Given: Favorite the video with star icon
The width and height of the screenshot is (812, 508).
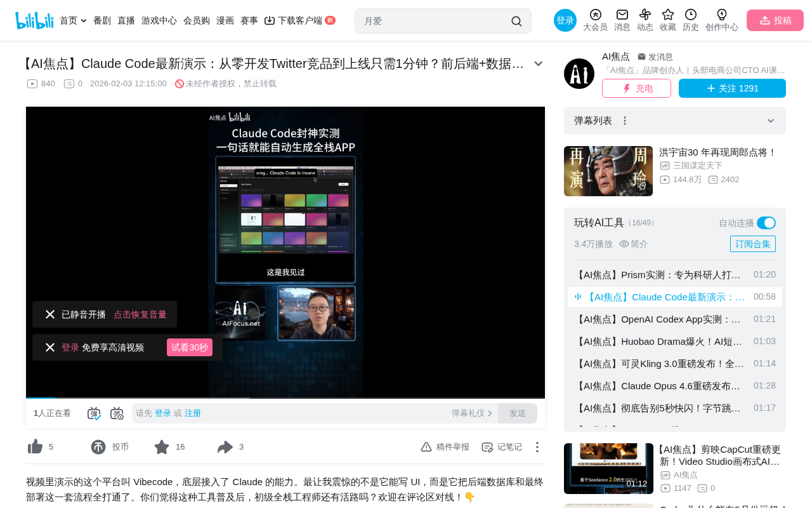Looking at the screenshot, I should pyautogui.click(x=162, y=447).
